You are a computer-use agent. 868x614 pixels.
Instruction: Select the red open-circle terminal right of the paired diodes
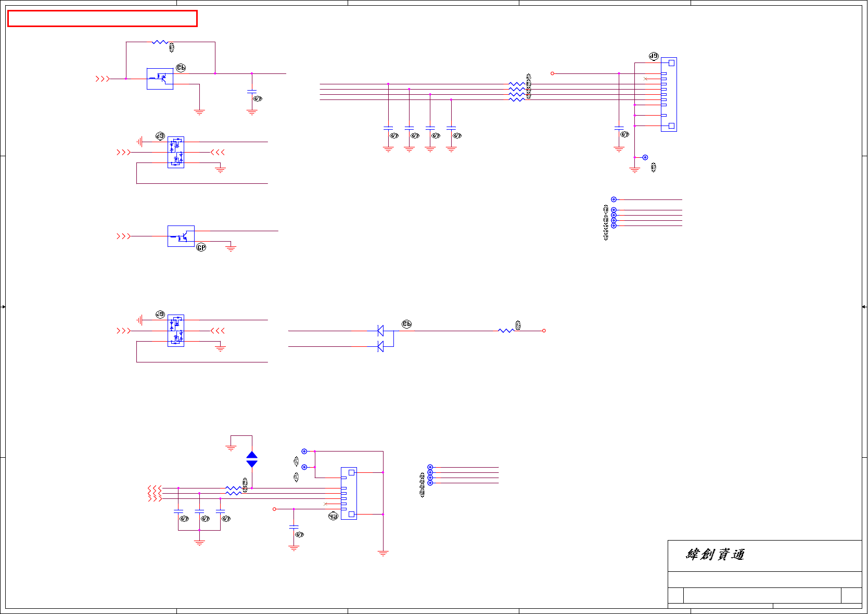click(544, 331)
